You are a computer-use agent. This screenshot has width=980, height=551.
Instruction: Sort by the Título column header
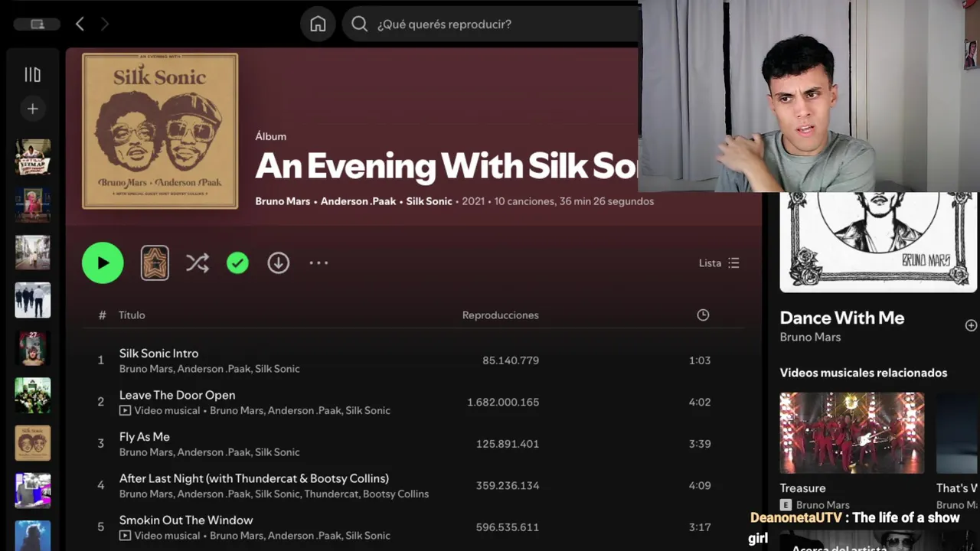click(132, 315)
